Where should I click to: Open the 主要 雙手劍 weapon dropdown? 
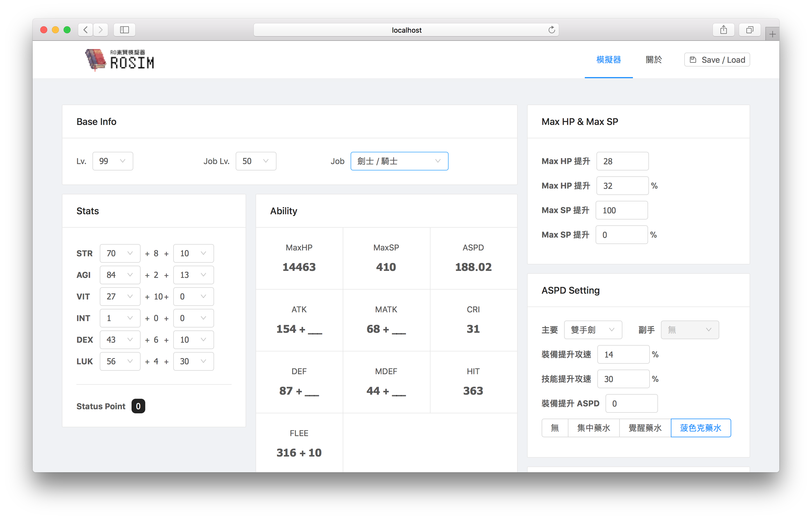[x=592, y=330]
